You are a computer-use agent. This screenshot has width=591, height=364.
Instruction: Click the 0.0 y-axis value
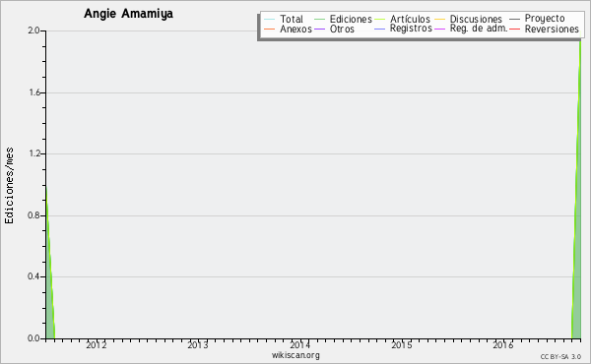point(33,338)
